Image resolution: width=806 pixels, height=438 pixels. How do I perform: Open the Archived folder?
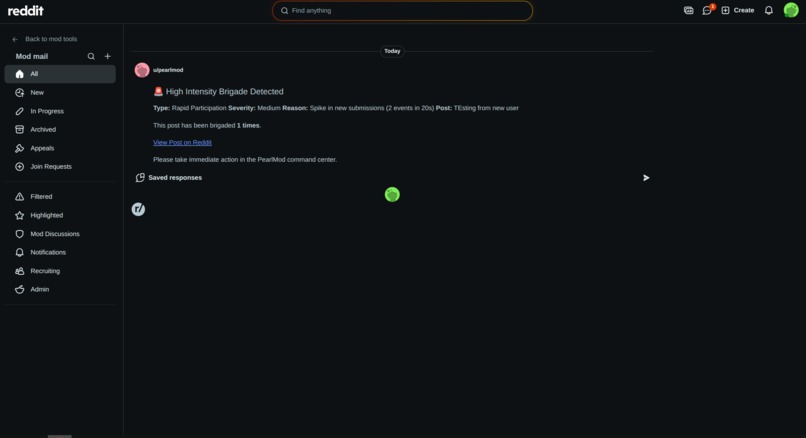coord(60,130)
